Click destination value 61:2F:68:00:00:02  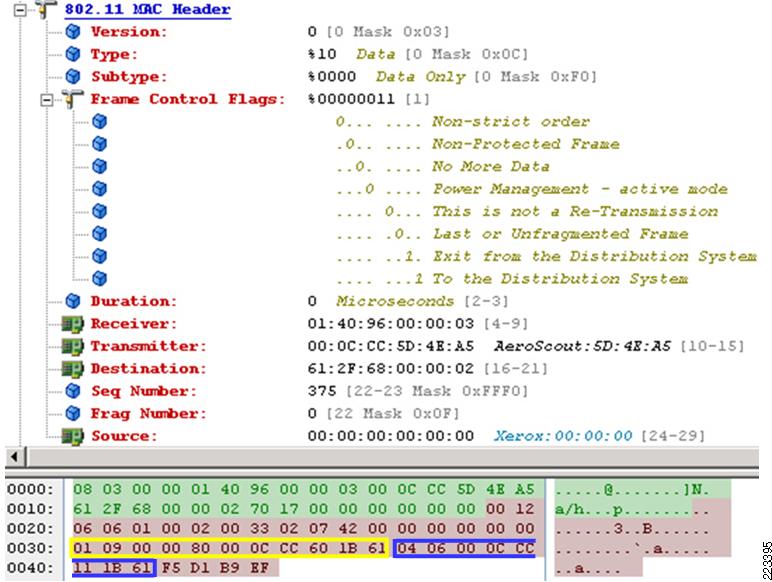point(391,369)
